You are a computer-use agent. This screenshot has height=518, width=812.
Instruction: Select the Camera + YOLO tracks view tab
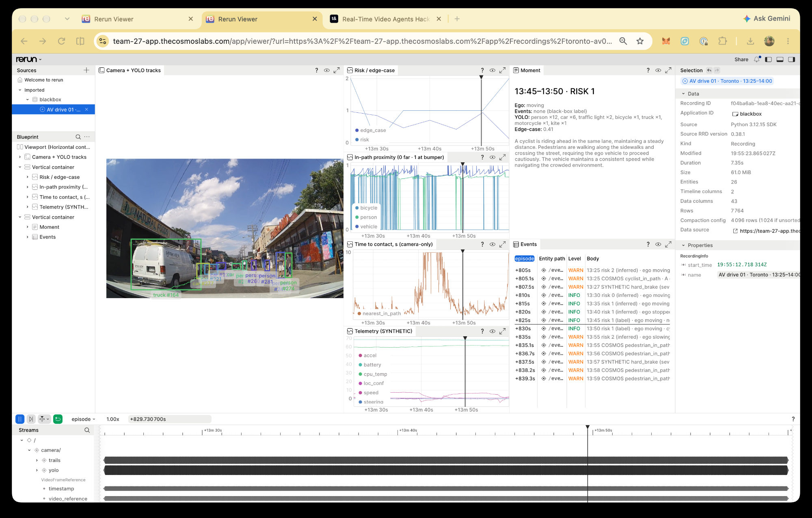coord(130,71)
